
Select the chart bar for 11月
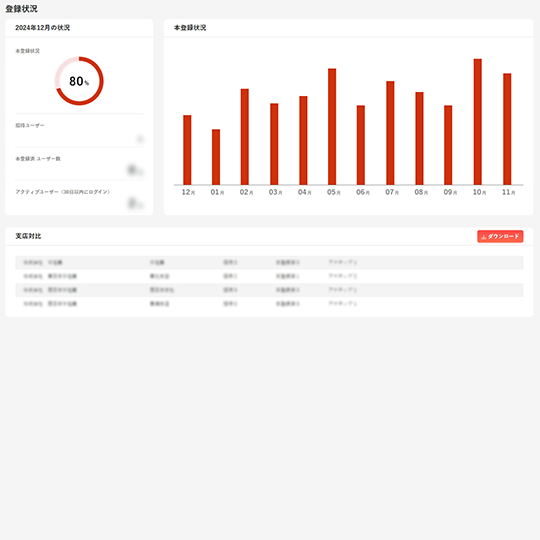coord(507,129)
